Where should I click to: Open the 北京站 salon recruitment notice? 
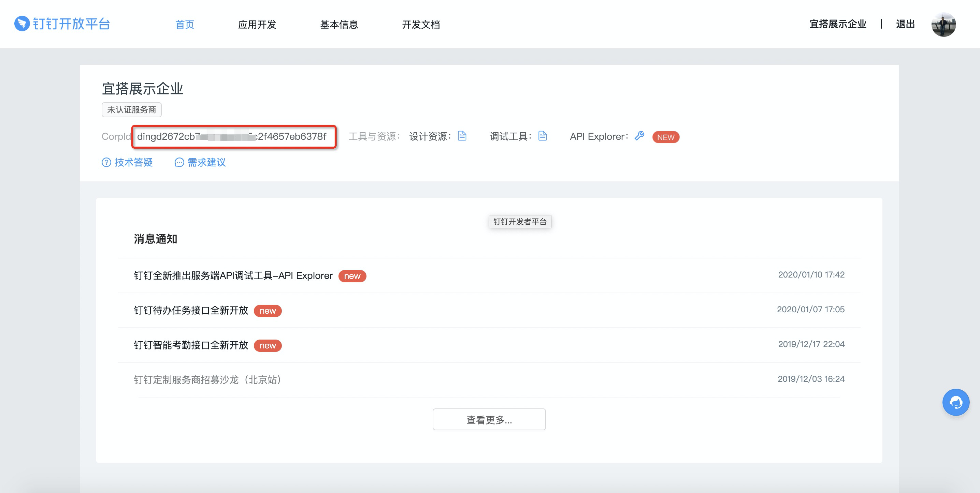207,380
